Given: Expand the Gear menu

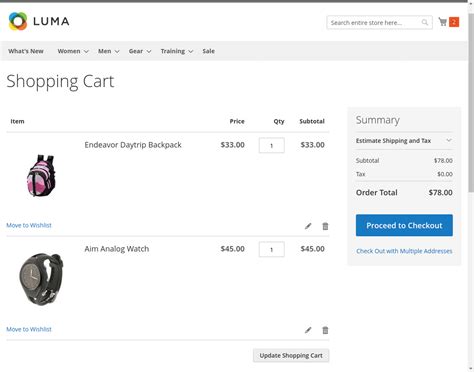Looking at the screenshot, I should coord(140,51).
